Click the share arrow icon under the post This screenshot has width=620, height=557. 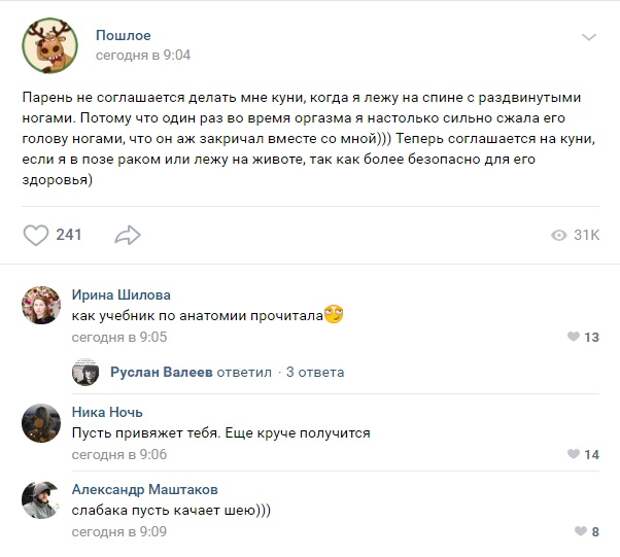(x=127, y=235)
